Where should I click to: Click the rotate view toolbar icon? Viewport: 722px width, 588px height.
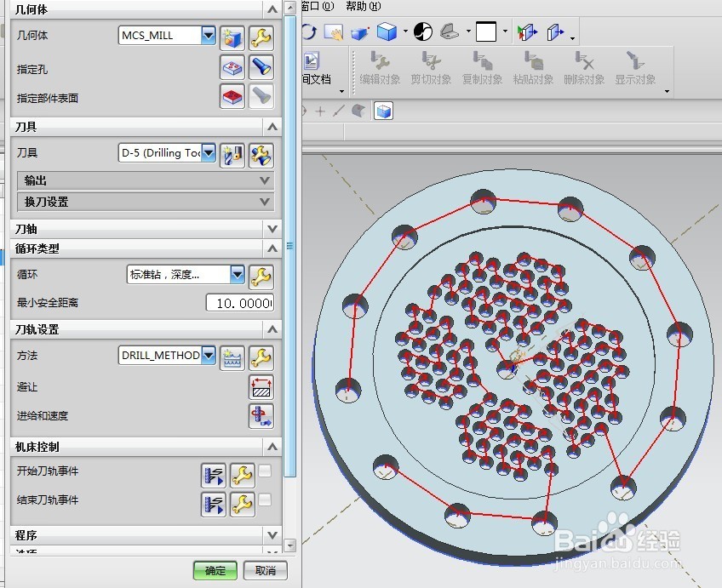(309, 31)
